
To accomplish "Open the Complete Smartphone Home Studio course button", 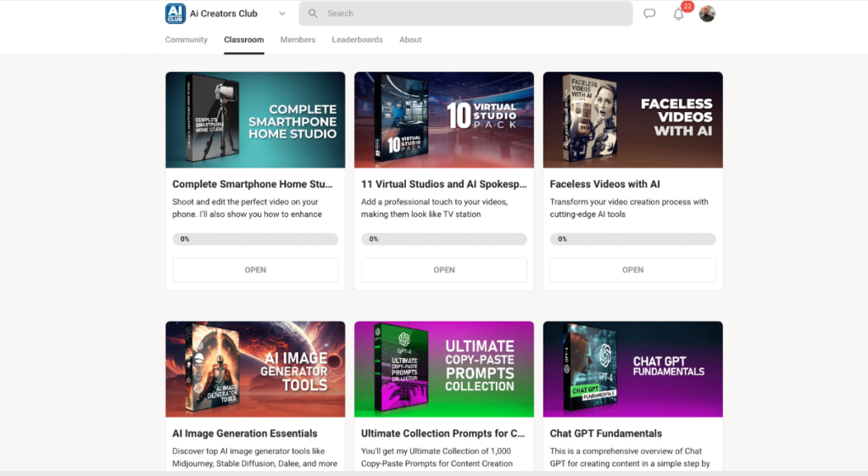I will pyautogui.click(x=255, y=270).
